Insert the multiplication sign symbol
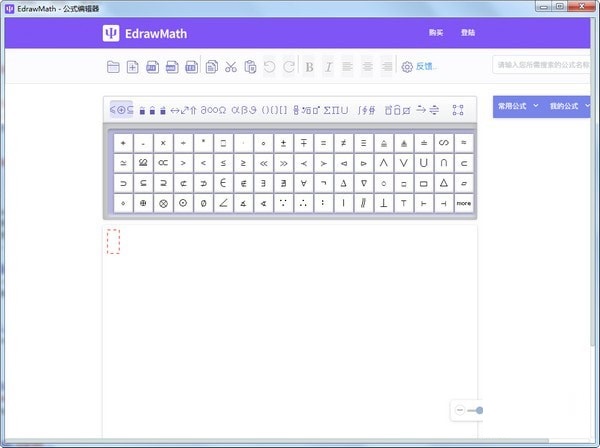This screenshot has width=600, height=448. tap(163, 143)
